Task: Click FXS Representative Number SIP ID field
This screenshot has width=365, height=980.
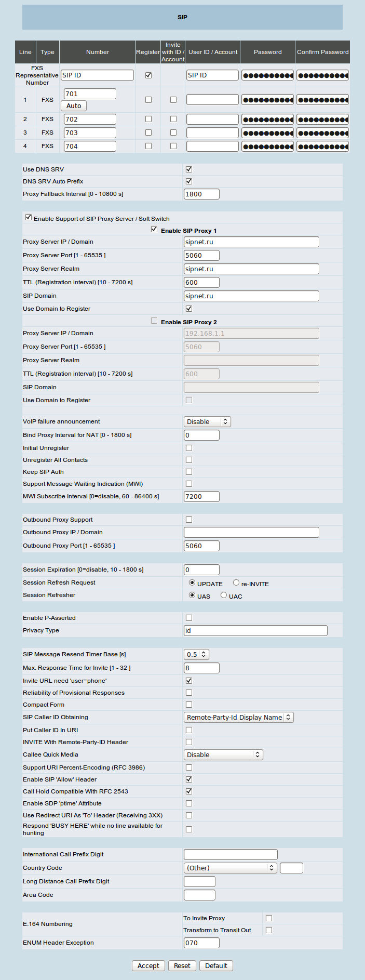Action: [98, 75]
